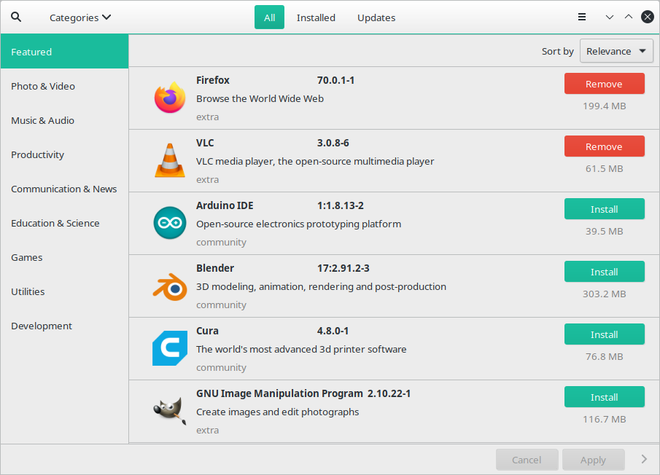Click version text 4.8.0-1
The image size is (660, 475).
(333, 331)
